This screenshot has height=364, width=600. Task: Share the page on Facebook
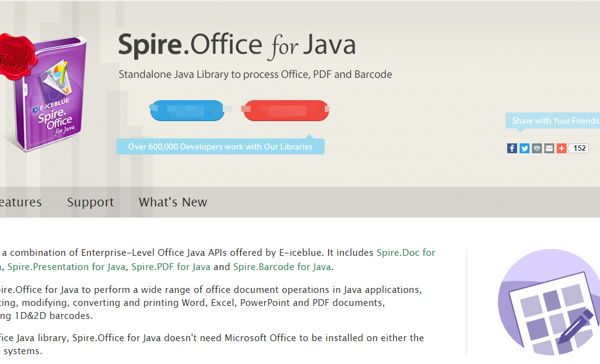[x=512, y=148]
